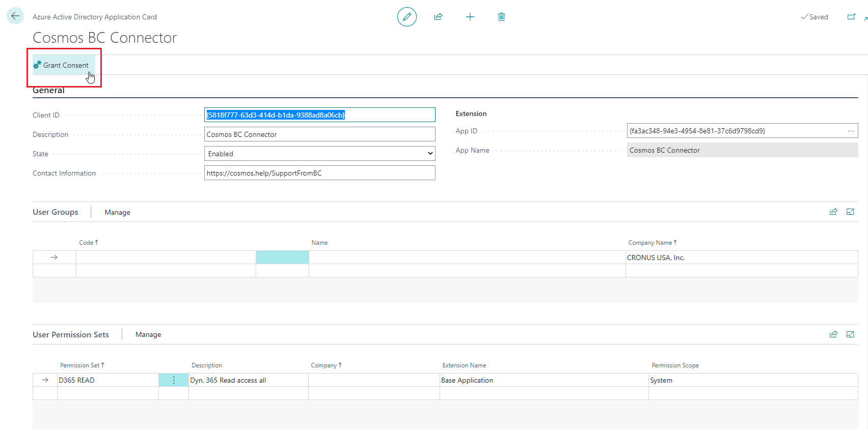Click the Base Application cell

pos(544,380)
